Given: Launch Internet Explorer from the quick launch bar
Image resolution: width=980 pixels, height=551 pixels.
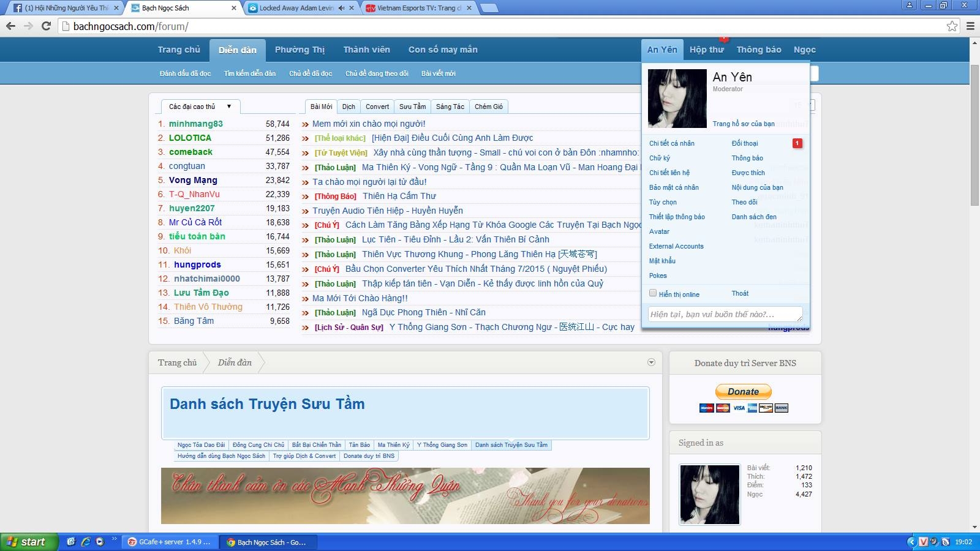Looking at the screenshot, I should [86, 542].
